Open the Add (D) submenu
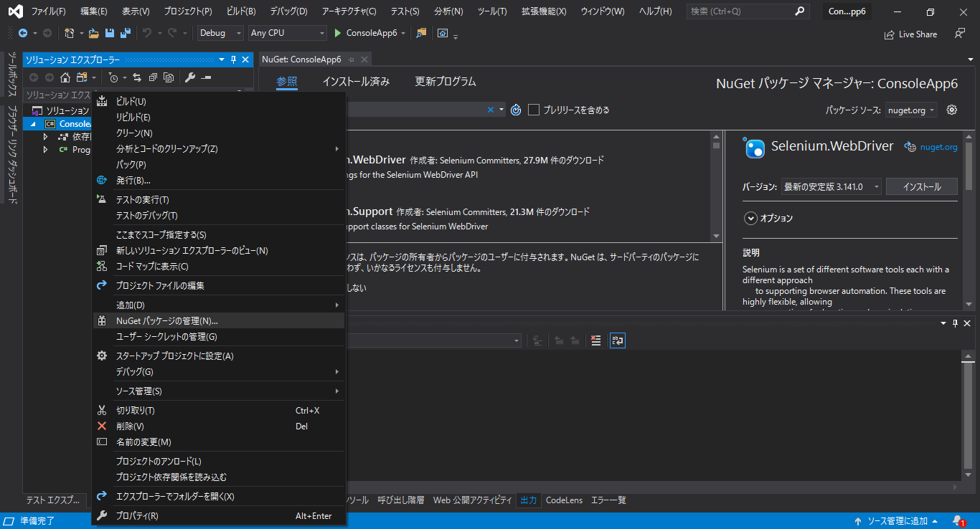980x529 pixels. click(x=219, y=305)
